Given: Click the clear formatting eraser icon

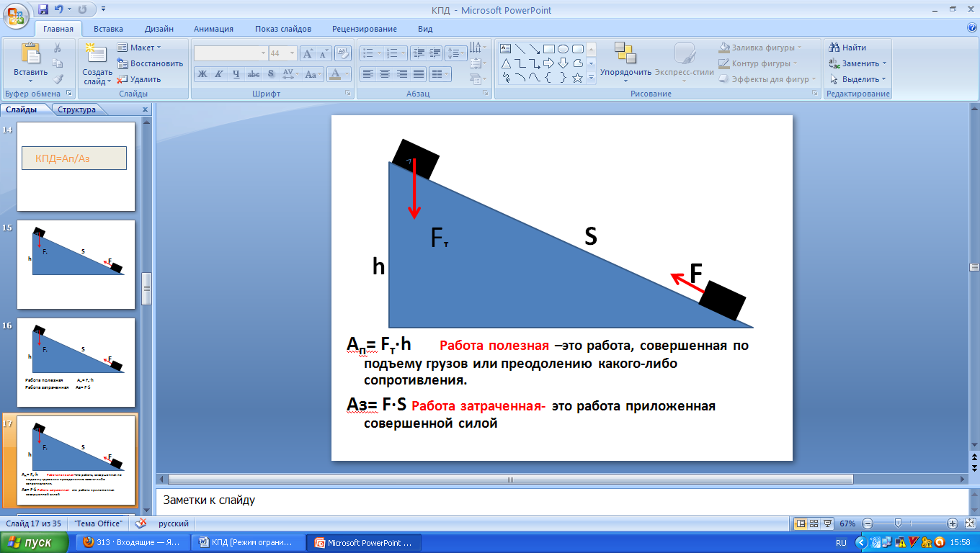Looking at the screenshot, I should coord(343,53).
